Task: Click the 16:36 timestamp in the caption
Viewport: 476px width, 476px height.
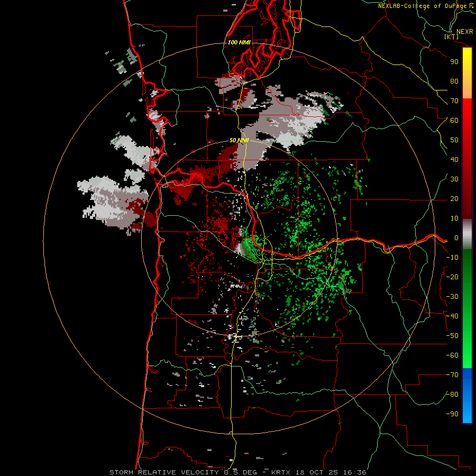Action: pos(354,472)
